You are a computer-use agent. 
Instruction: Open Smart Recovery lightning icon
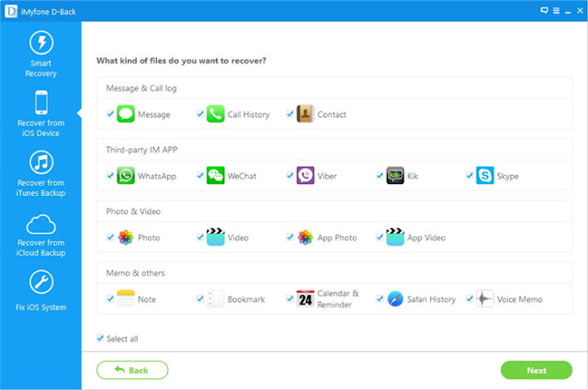(x=41, y=42)
